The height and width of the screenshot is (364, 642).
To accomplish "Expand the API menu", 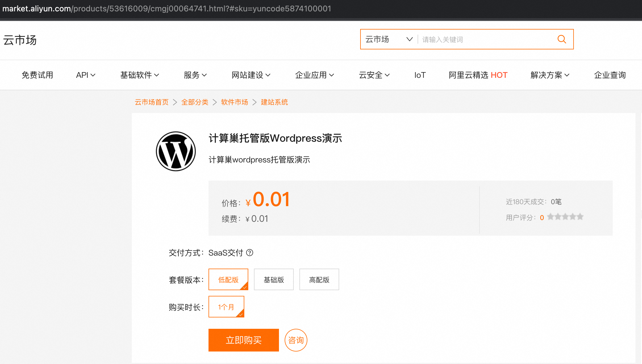I will (86, 75).
